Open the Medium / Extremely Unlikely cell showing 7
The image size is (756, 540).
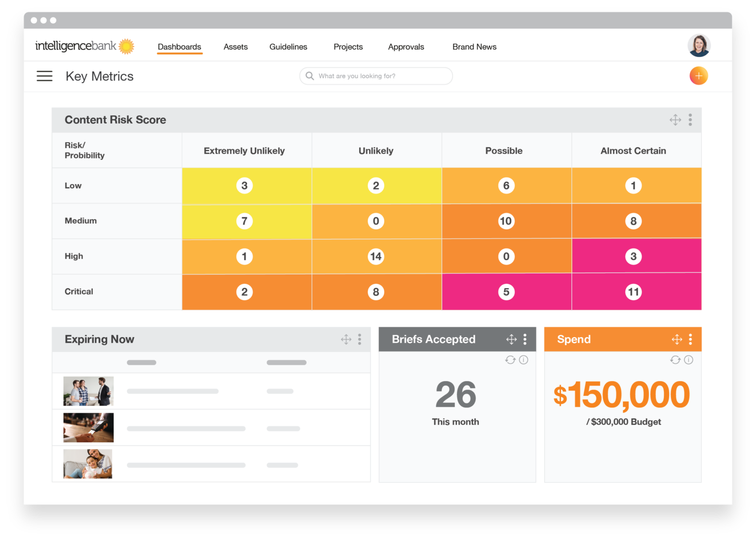pyautogui.click(x=247, y=221)
